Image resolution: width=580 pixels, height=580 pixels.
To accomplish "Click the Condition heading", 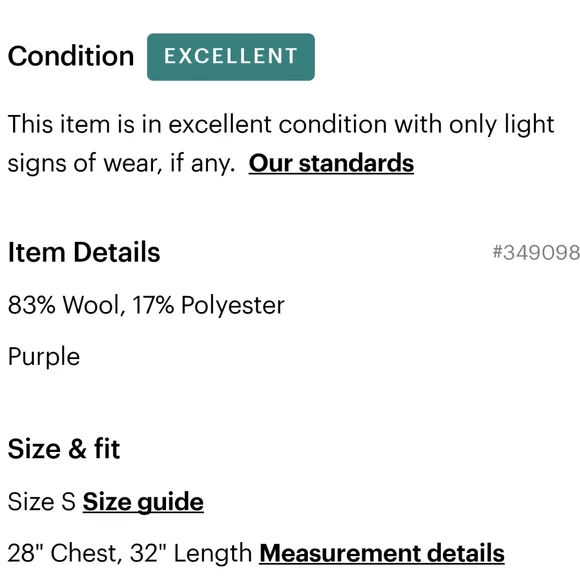I will pyautogui.click(x=71, y=56).
